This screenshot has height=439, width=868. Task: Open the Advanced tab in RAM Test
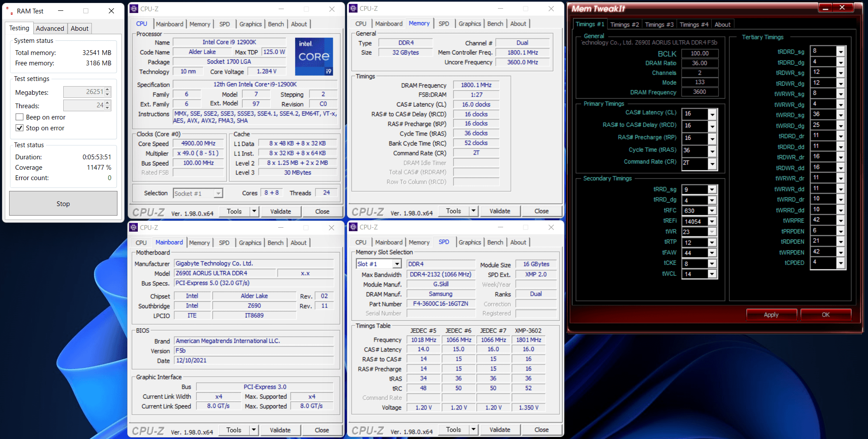click(x=50, y=29)
